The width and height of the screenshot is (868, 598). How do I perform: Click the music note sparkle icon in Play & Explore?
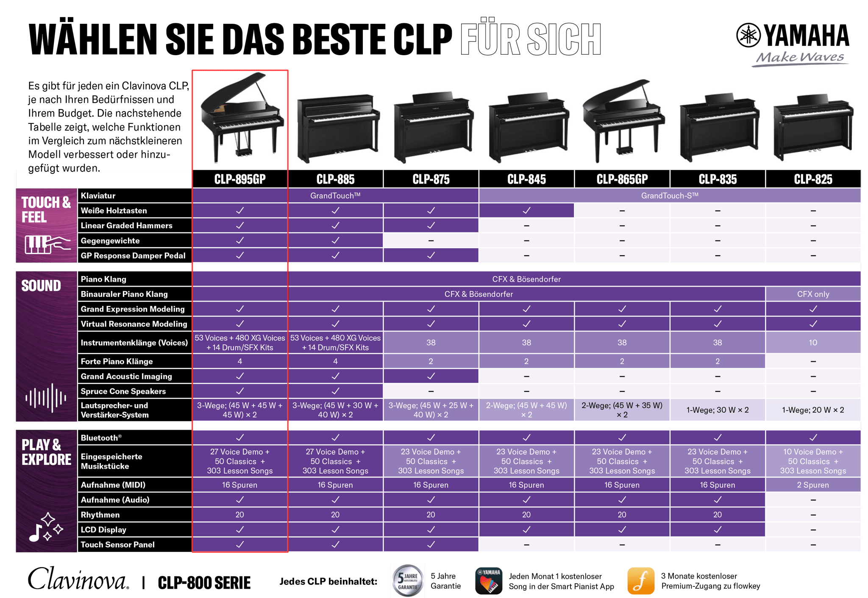[46, 527]
